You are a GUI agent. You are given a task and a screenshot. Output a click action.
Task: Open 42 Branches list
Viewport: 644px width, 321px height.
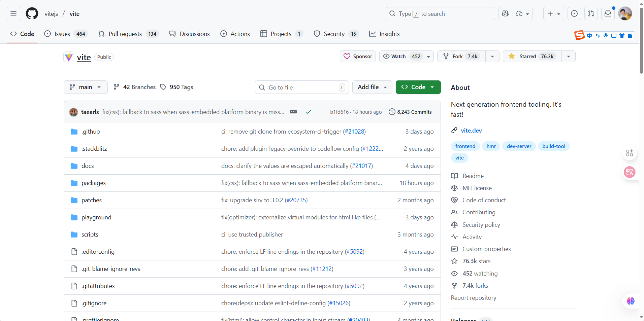135,87
